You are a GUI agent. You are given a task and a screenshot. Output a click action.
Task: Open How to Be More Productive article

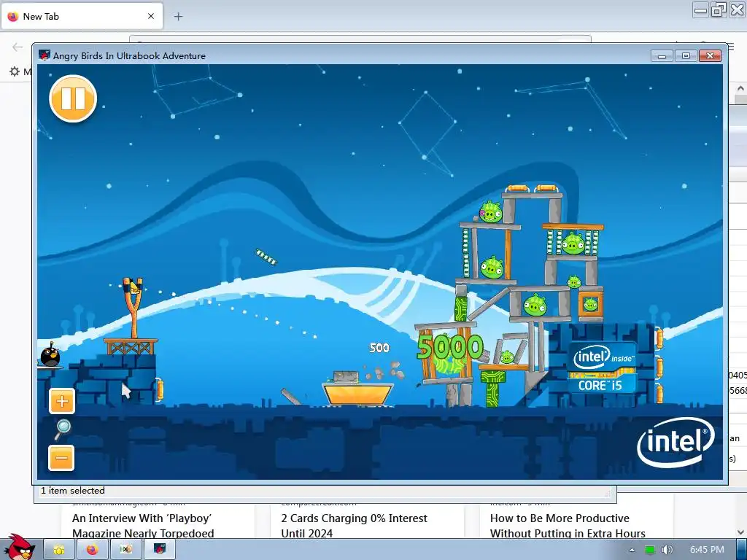pyautogui.click(x=568, y=526)
